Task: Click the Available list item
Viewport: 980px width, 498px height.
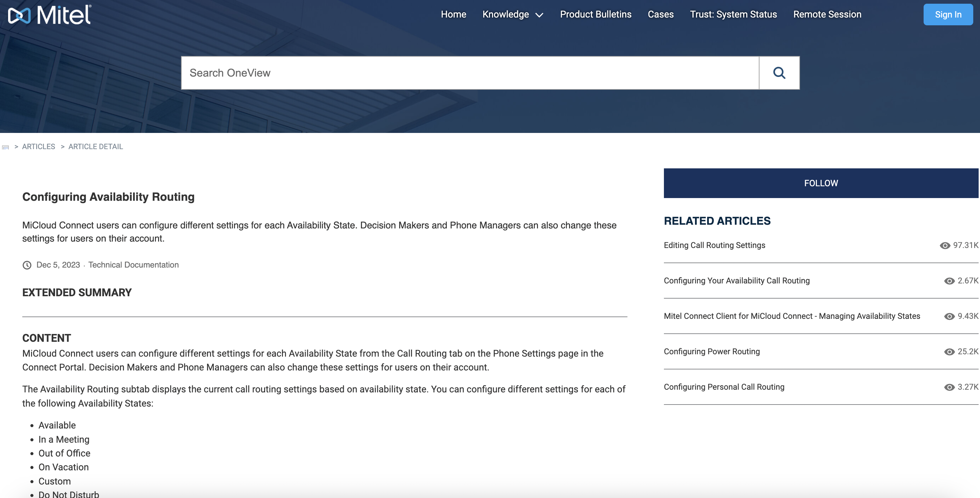Action: coord(57,425)
